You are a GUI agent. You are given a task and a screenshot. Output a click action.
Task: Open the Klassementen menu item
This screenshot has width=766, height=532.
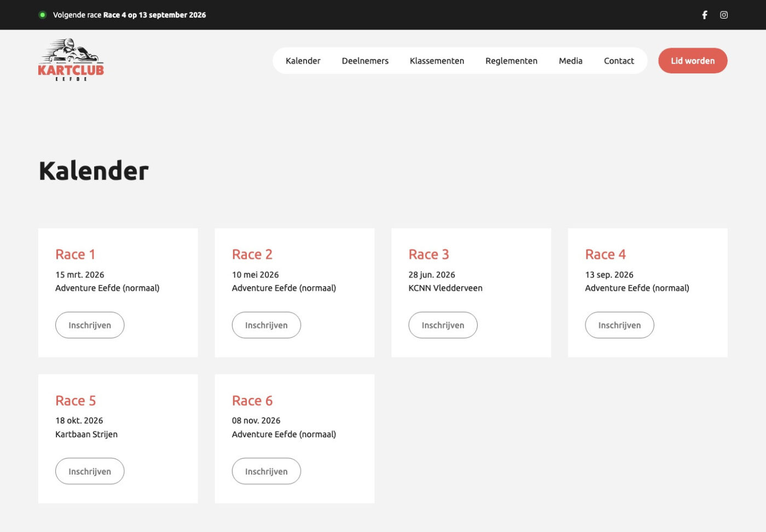coord(437,61)
